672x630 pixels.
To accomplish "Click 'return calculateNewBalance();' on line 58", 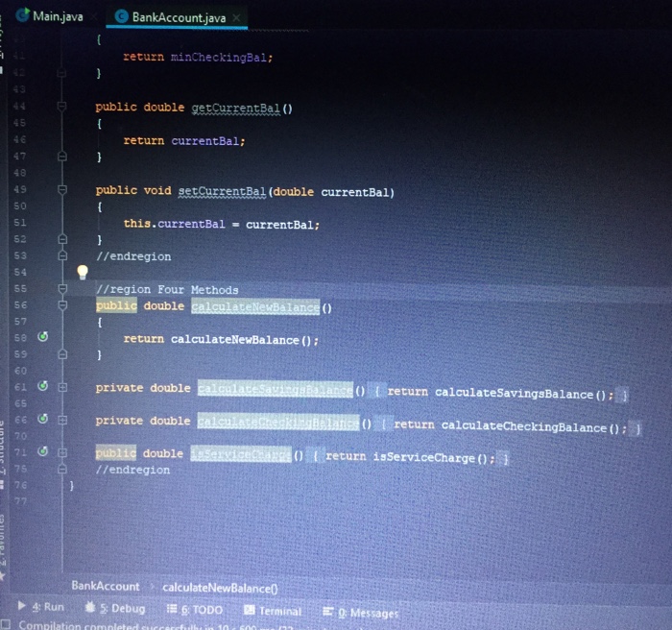I will [x=221, y=340].
